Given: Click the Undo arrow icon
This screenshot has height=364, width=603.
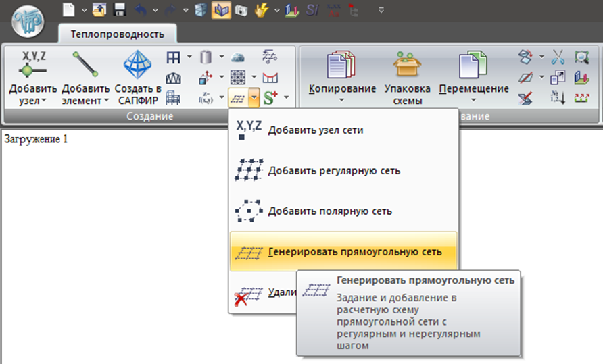Looking at the screenshot, I should [141, 10].
